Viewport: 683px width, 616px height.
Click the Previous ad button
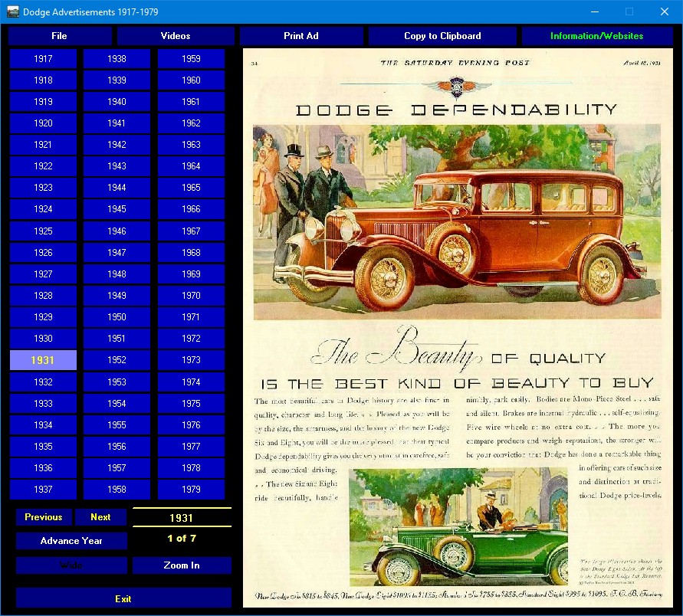[44, 517]
